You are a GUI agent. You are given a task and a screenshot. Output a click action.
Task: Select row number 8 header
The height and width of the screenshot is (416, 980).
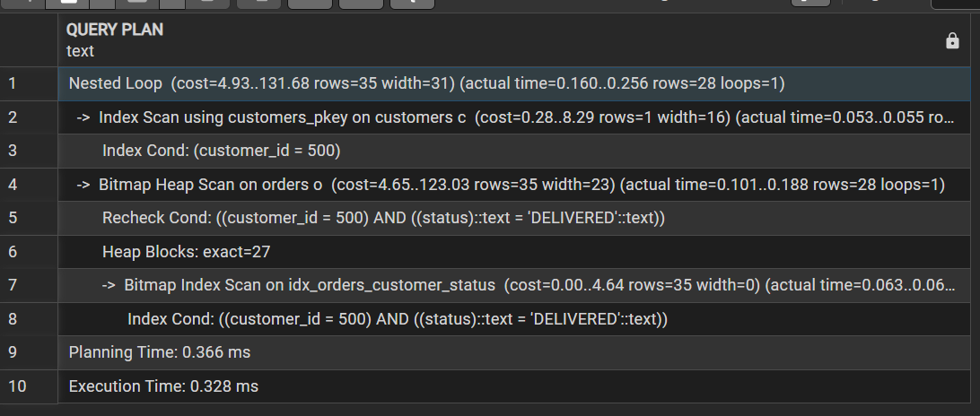click(29, 320)
